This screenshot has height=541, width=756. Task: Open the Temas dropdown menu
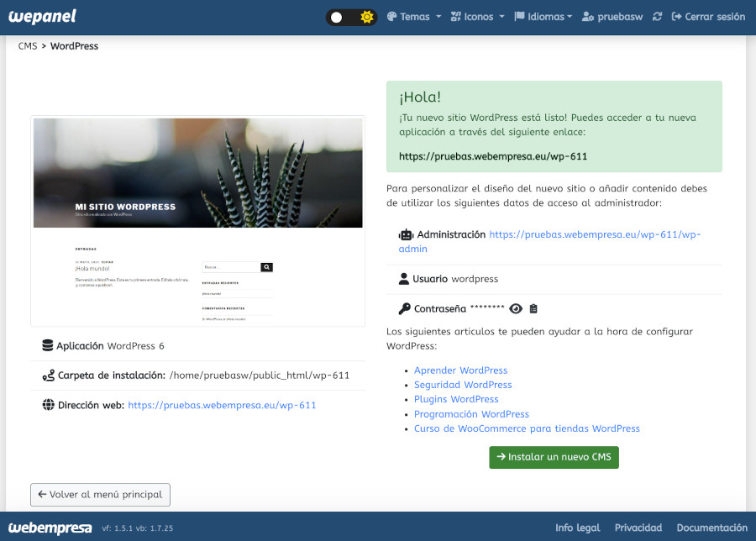[413, 17]
